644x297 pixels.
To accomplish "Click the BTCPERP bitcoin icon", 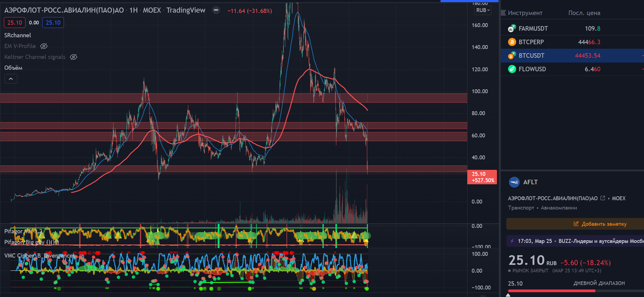I will coord(512,42).
